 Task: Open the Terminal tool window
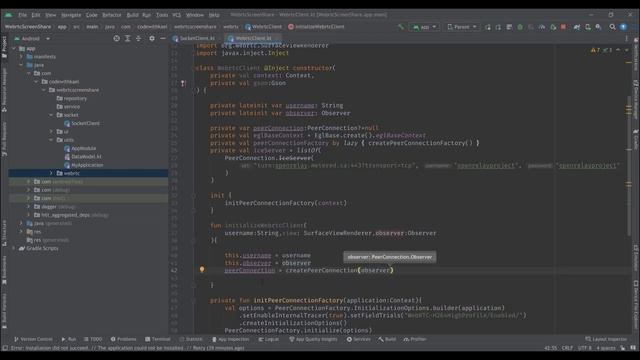(x=158, y=339)
